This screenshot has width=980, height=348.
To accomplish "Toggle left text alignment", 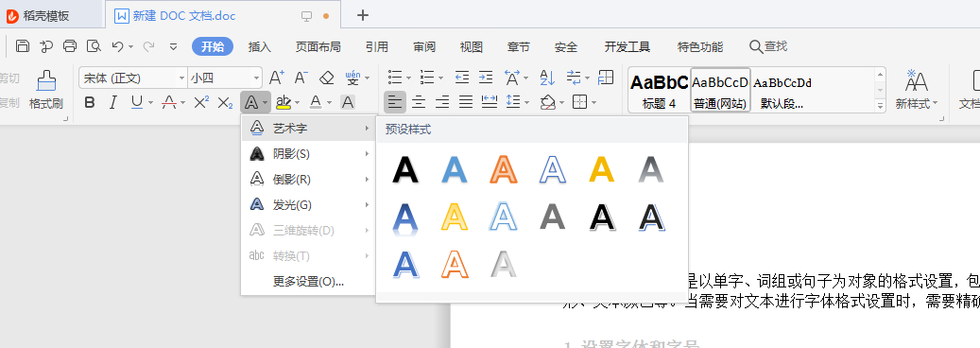I will coord(395,101).
